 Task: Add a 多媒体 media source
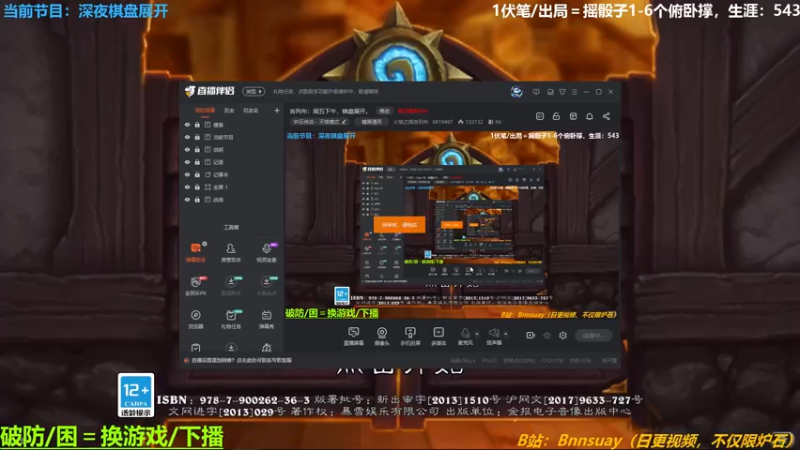coord(438,336)
